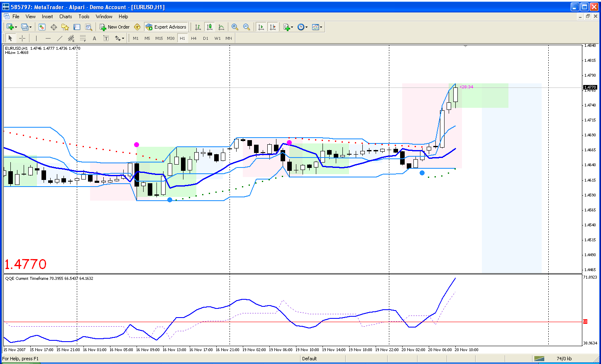The image size is (601, 364).
Task: Expand the new chart dropdown arrow
Action: click(x=16, y=27)
